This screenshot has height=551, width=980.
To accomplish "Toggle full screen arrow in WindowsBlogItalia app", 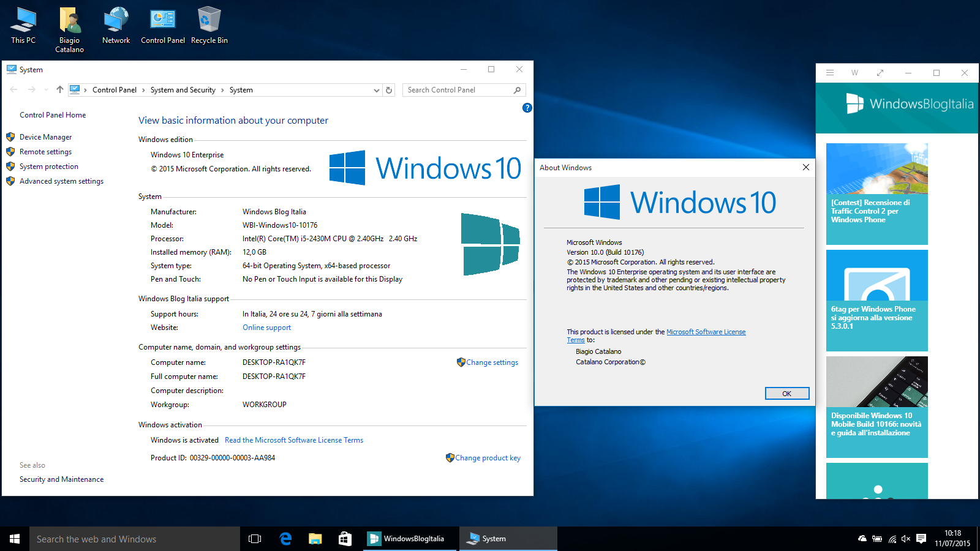I will pyautogui.click(x=880, y=73).
